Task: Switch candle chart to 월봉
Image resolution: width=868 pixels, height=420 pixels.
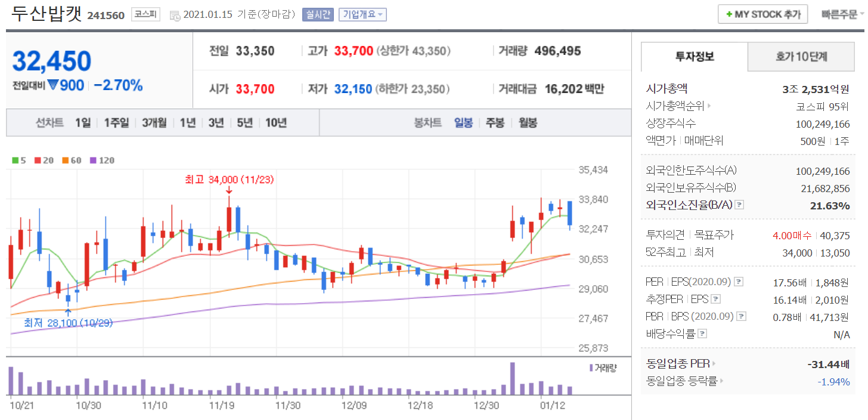Action: coord(527,123)
